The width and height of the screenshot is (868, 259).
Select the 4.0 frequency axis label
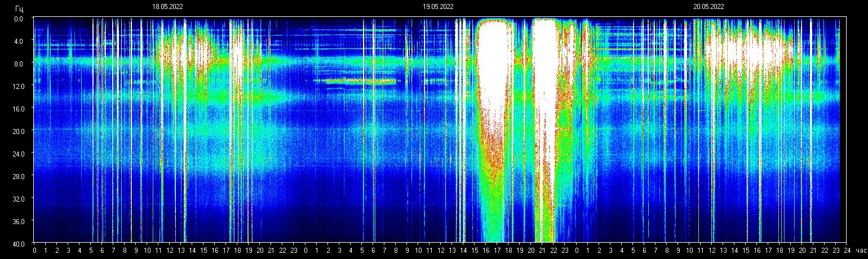coord(19,41)
